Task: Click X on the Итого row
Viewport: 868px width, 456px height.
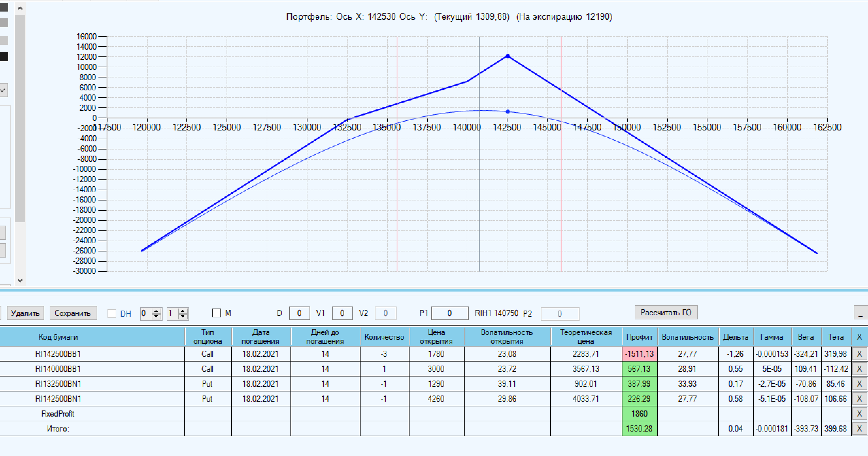Action: [x=859, y=428]
